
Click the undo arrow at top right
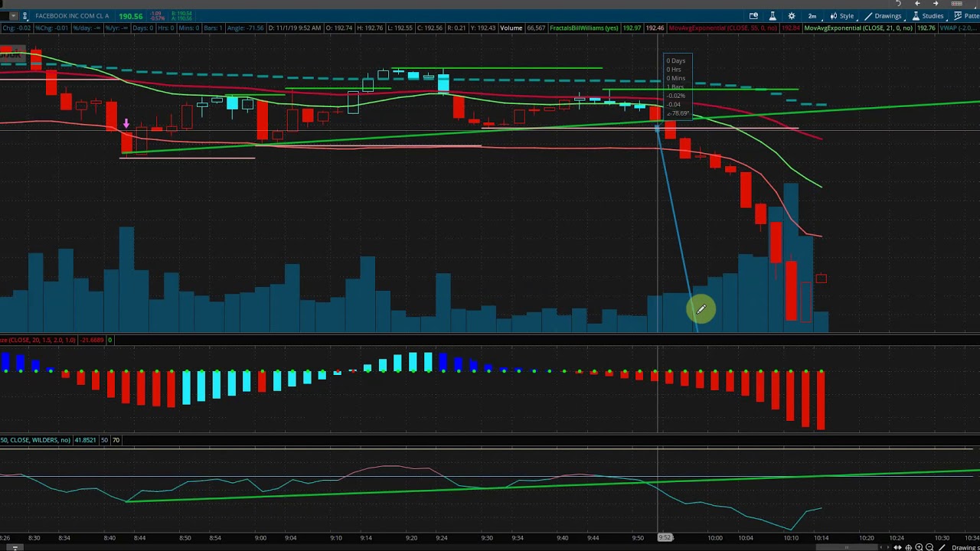click(898, 4)
